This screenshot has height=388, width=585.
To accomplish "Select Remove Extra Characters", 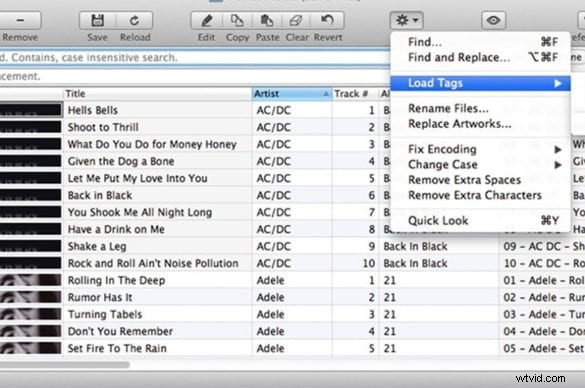I will (480, 195).
